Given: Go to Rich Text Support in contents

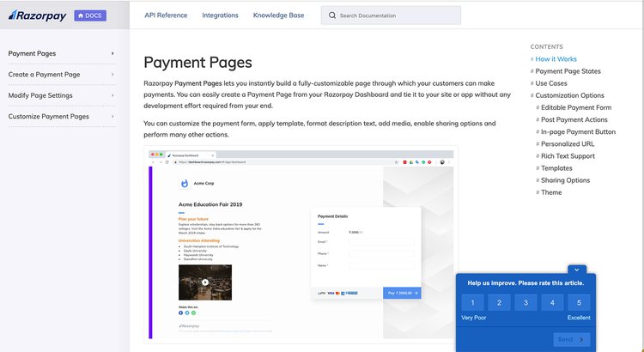Looking at the screenshot, I should 568,155.
